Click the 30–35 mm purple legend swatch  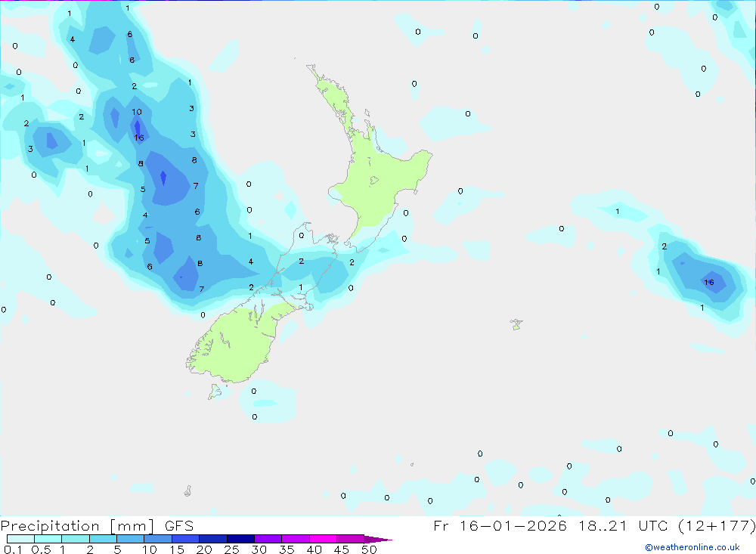click(268, 539)
